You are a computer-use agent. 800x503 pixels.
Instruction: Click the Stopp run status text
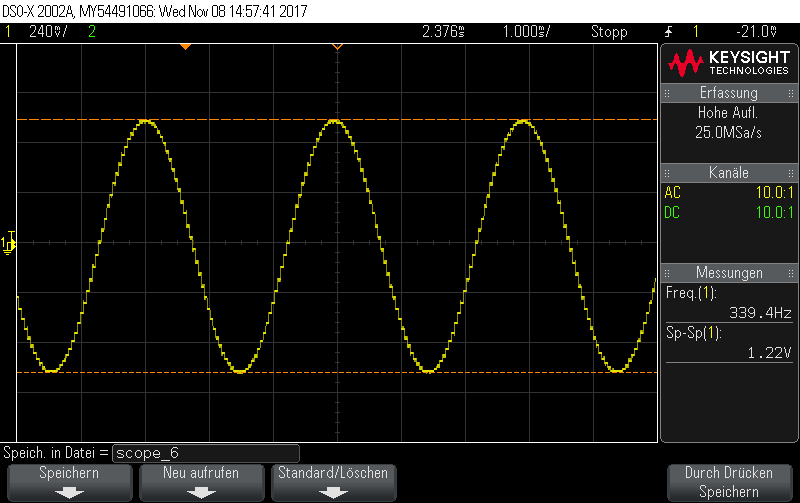[609, 32]
